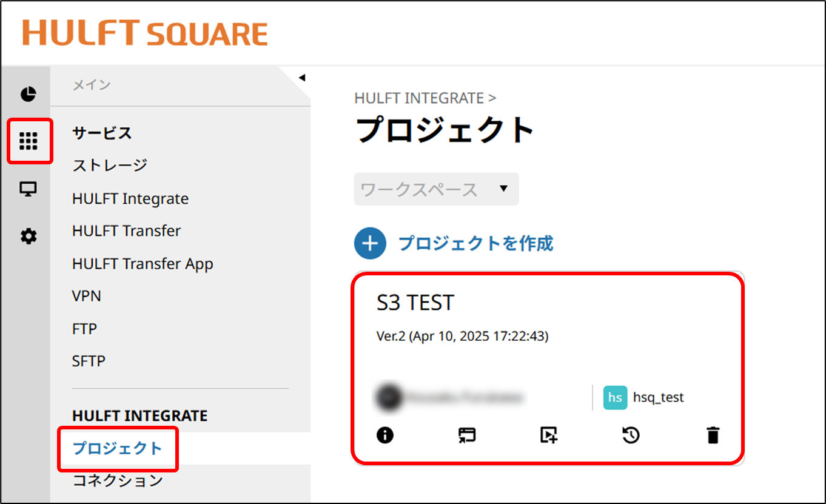Open HULFT Integrate service

pyautogui.click(x=130, y=198)
